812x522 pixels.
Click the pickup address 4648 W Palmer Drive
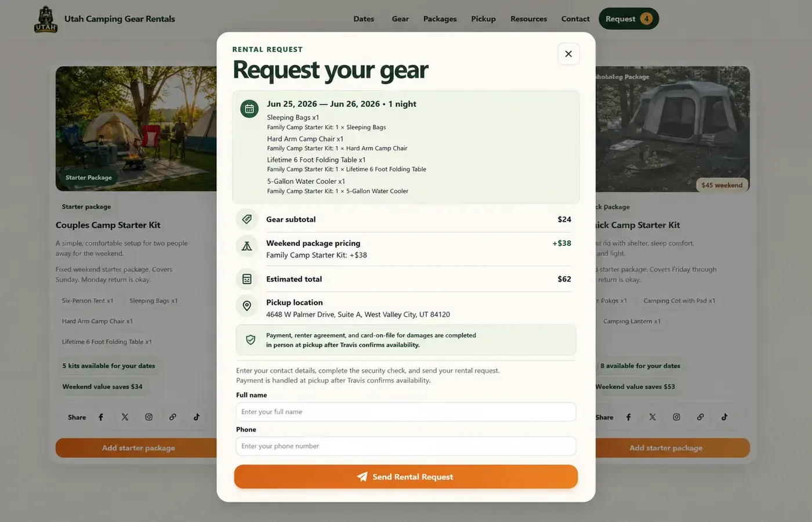point(358,314)
